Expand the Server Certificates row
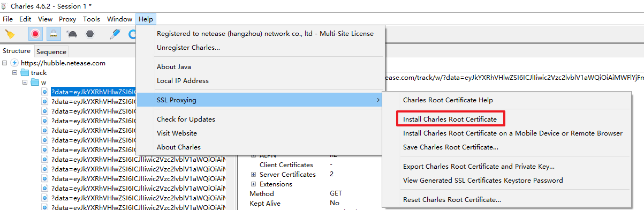Viewport: 644px width, 210px height. pyautogui.click(x=253, y=174)
